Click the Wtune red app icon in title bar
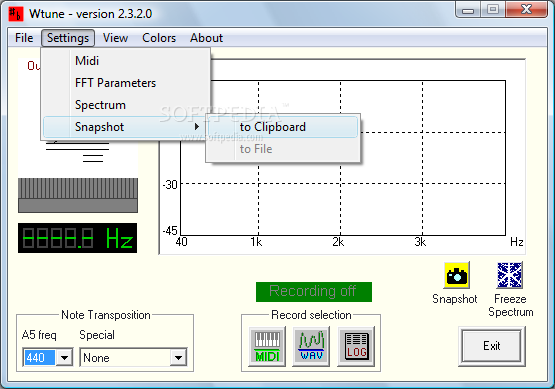Screen dimensions: 555x389 [16, 14]
